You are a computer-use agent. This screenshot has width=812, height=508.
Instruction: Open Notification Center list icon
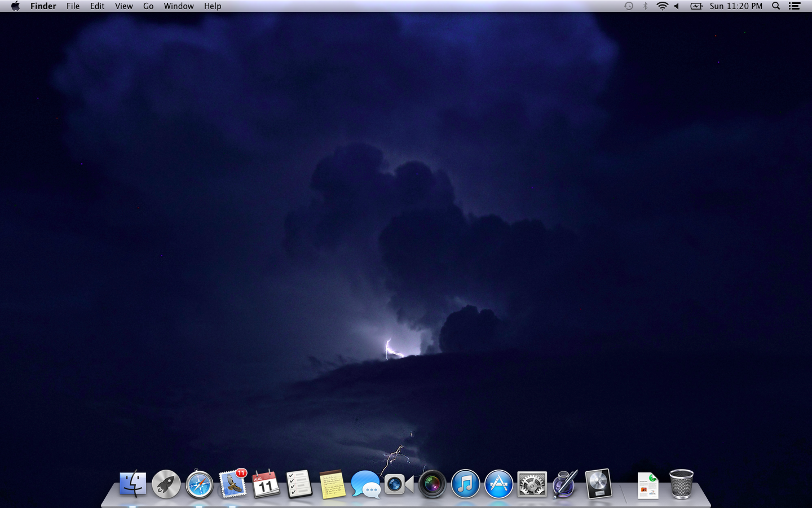(x=795, y=6)
